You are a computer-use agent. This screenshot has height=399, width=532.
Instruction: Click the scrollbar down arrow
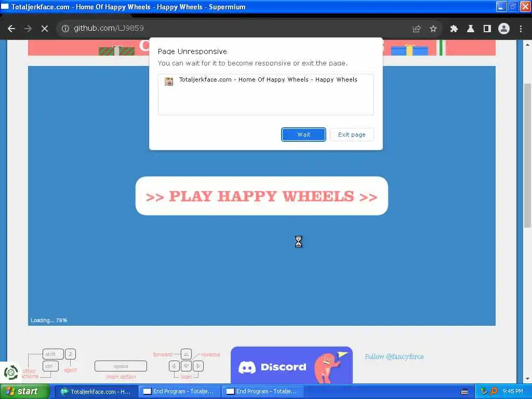click(527, 379)
